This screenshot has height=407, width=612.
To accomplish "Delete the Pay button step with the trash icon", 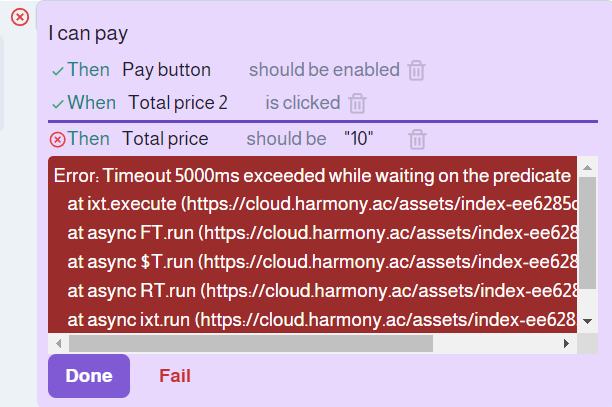I will 416,71.
